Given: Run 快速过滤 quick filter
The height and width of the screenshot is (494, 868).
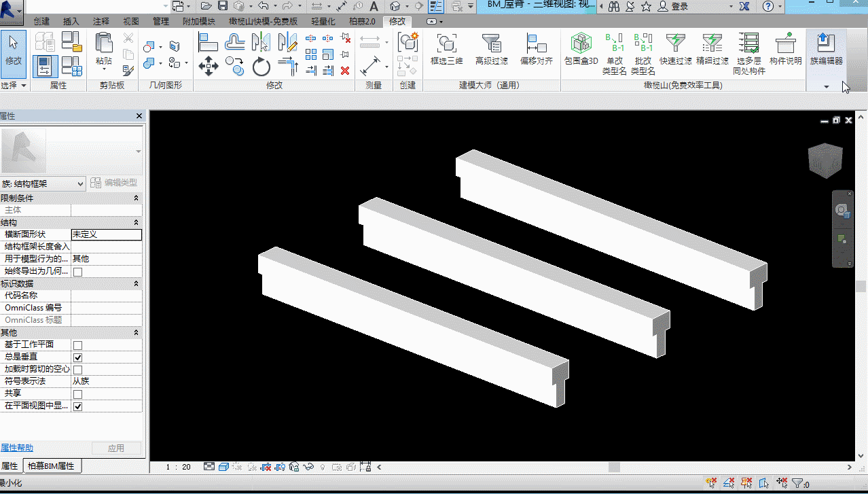Looking at the screenshot, I should (x=676, y=49).
